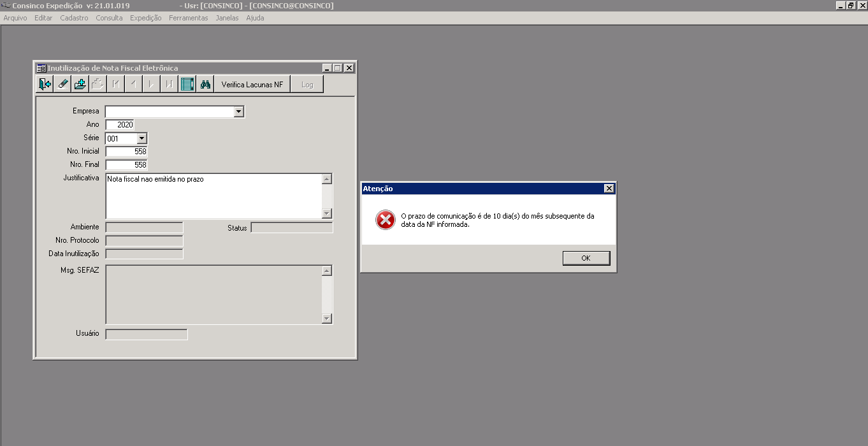Click Msg. SEFAZ scrollbar down arrow
This screenshot has height=446, width=868.
327,319
